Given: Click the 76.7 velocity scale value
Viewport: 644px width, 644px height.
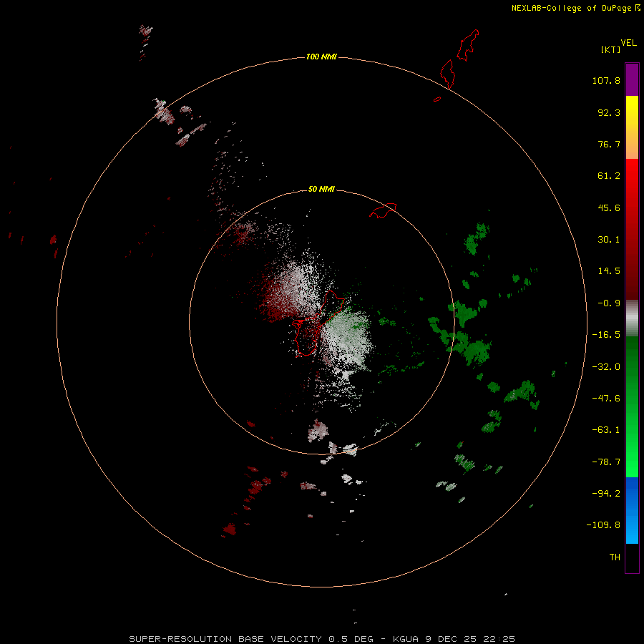Looking at the screenshot, I should 609,144.
